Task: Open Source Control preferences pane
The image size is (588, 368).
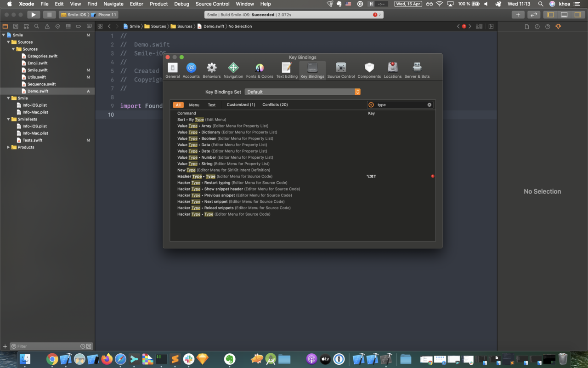Action: coord(340,70)
